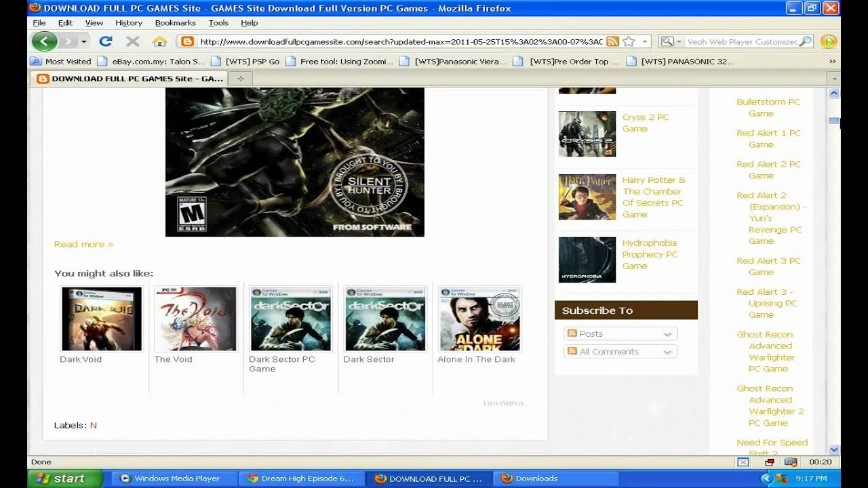Click the camera icon in status bar

(790, 462)
